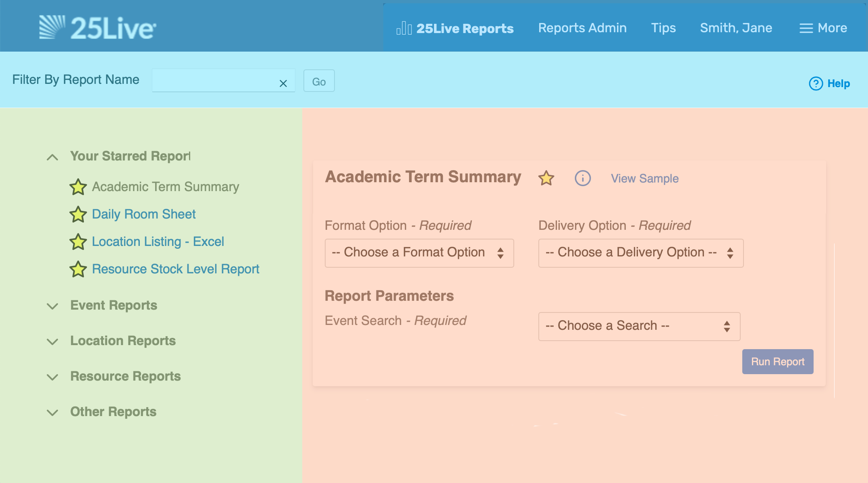
Task: Open the Choose a Search dropdown
Action: 639,326
